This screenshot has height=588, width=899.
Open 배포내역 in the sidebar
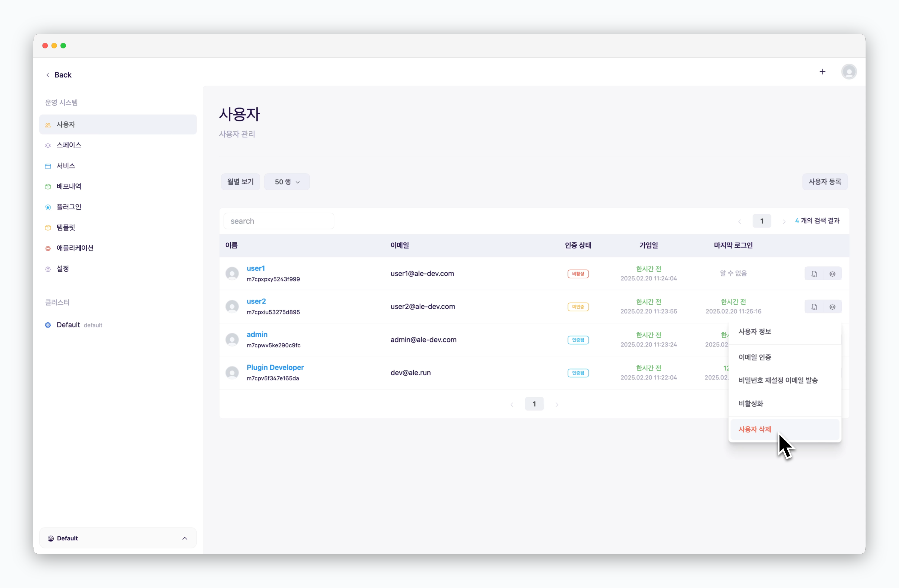click(118, 186)
